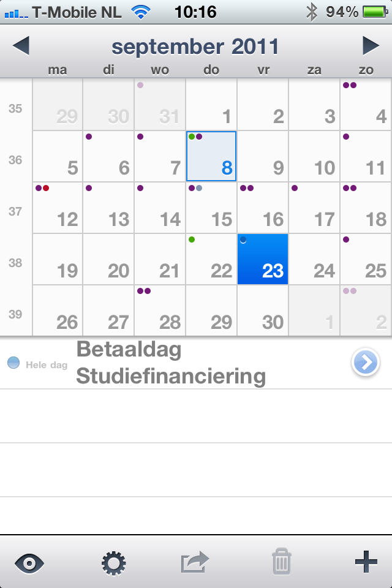
Task: Tap the Bluetooth status icon
Action: (312, 11)
